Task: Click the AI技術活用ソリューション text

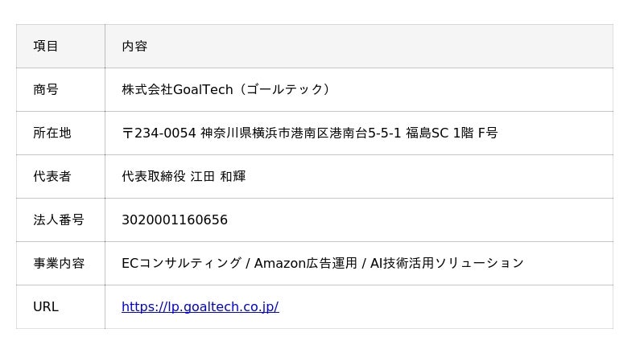Action: point(447,263)
